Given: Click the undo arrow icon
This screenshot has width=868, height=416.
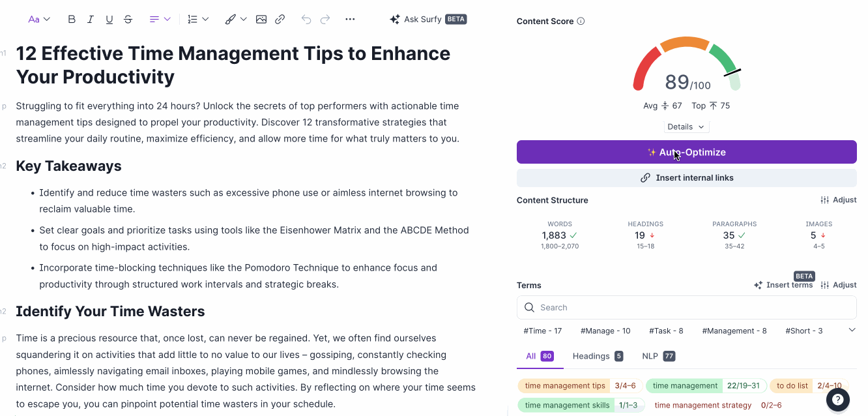Looking at the screenshot, I should coord(306,20).
